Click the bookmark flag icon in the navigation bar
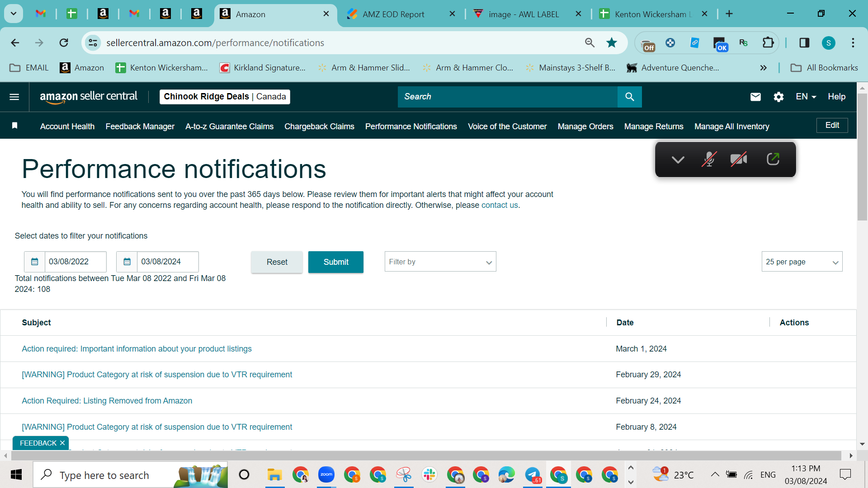 (14, 126)
